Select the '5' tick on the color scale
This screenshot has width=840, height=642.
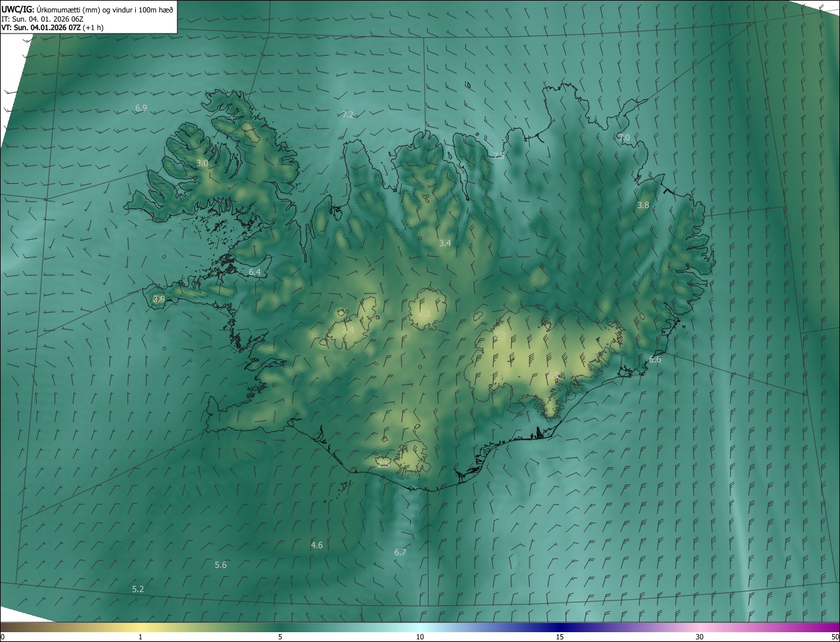point(280,637)
